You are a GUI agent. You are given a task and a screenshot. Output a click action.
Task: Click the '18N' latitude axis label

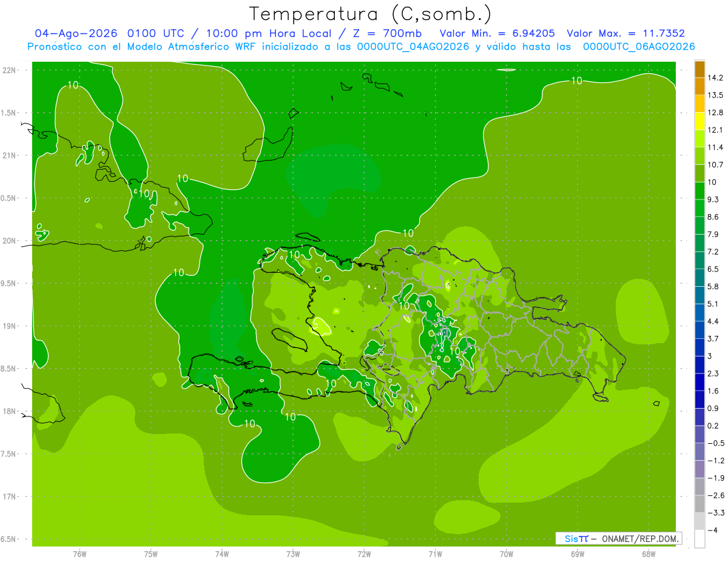(8, 411)
